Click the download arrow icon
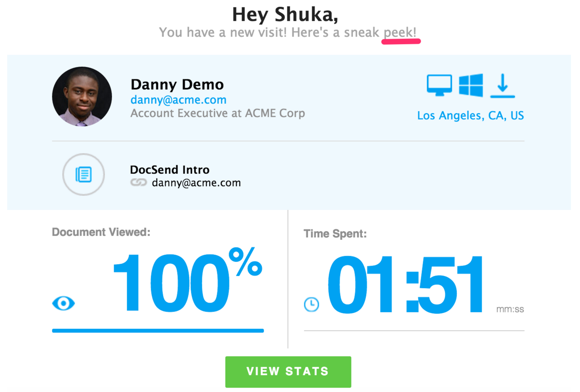This screenshot has height=392, width=580. pos(503,86)
